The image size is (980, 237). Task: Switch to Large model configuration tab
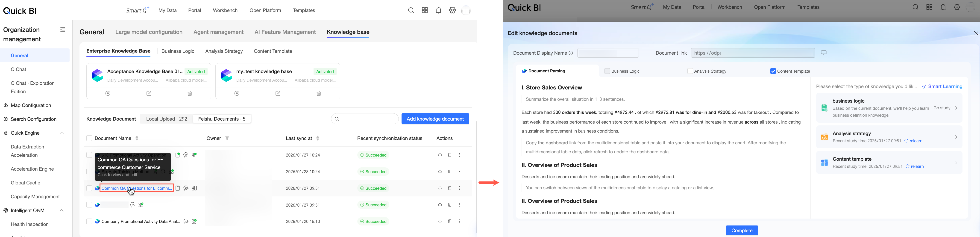pyautogui.click(x=149, y=32)
